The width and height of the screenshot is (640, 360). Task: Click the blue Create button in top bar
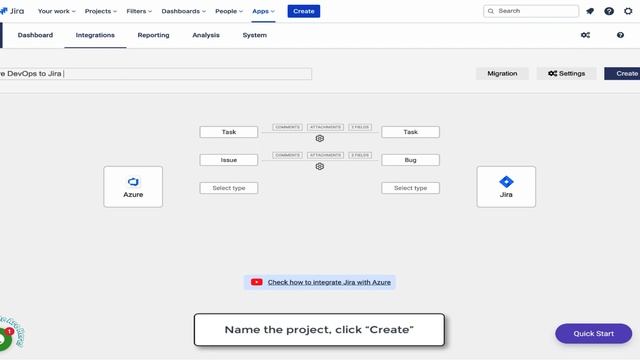tap(304, 11)
